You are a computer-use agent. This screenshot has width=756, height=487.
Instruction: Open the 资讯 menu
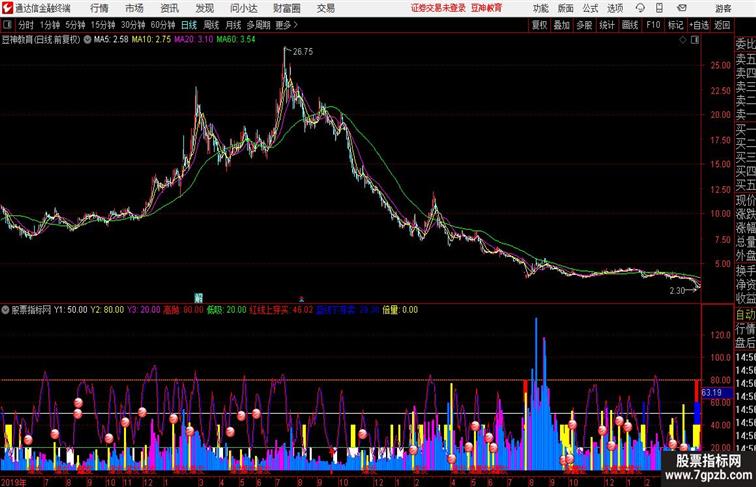(169, 8)
